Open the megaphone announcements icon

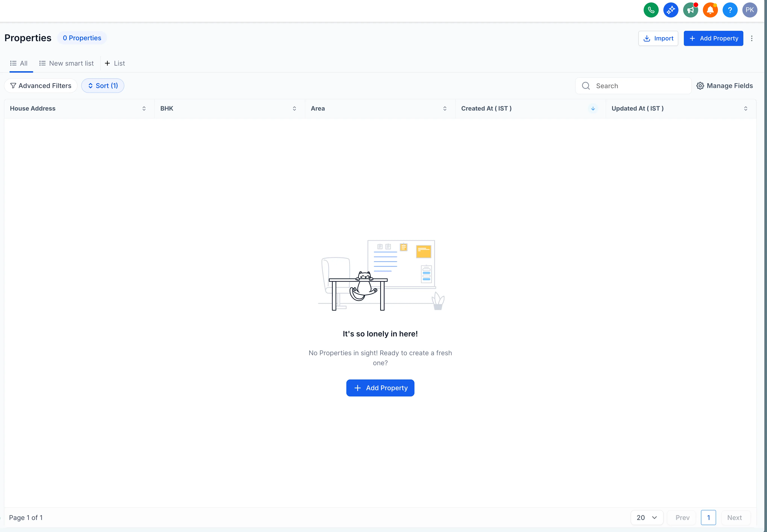click(690, 10)
